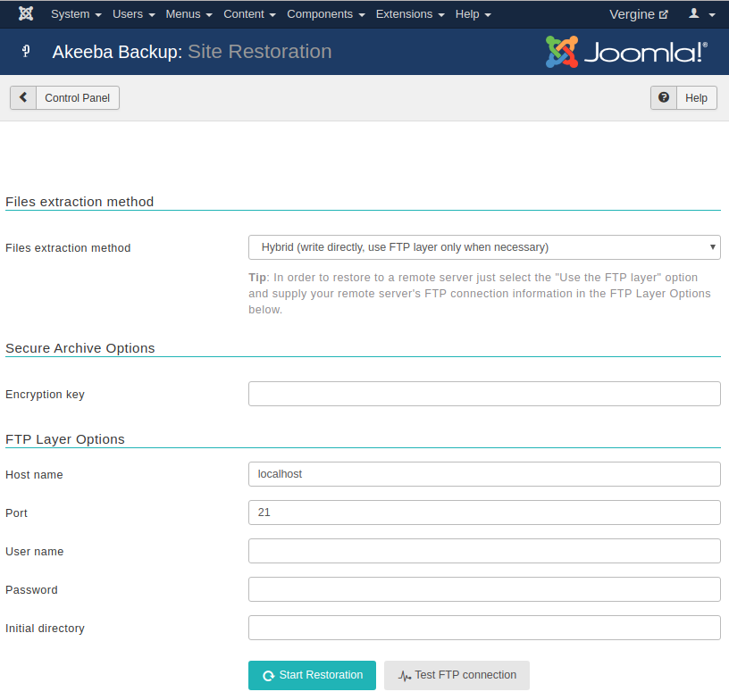
Task: Click the 'Files extraction method' section heading
Action: pos(80,202)
